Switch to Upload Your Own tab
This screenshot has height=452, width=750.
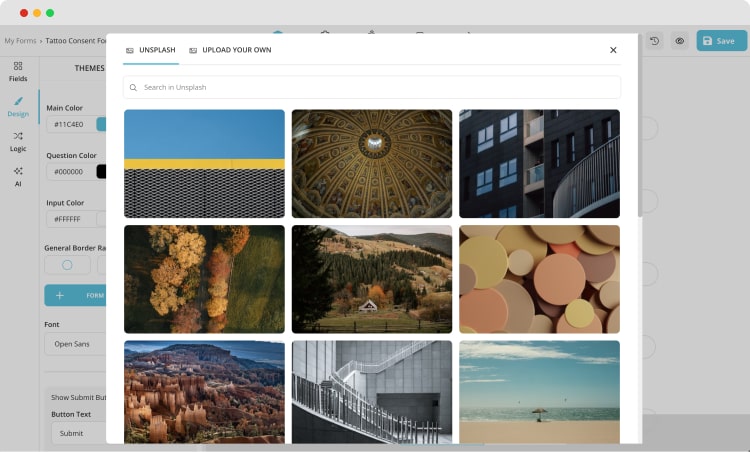(x=230, y=50)
